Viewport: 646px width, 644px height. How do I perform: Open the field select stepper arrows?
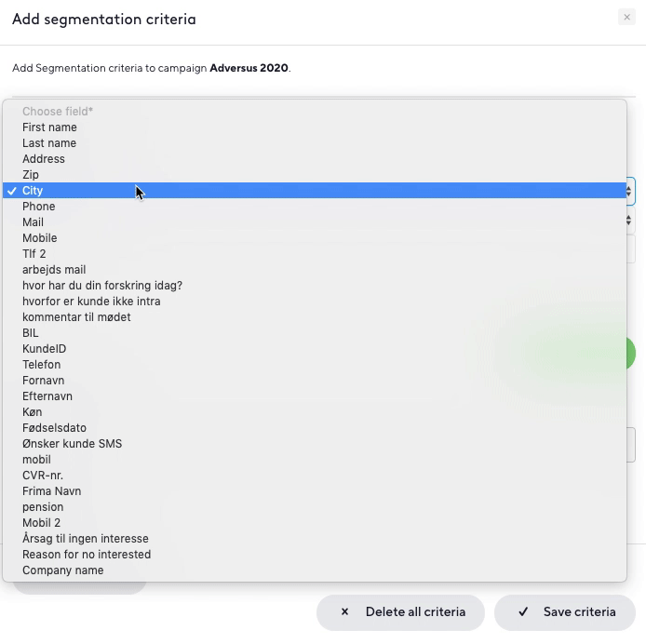628,191
